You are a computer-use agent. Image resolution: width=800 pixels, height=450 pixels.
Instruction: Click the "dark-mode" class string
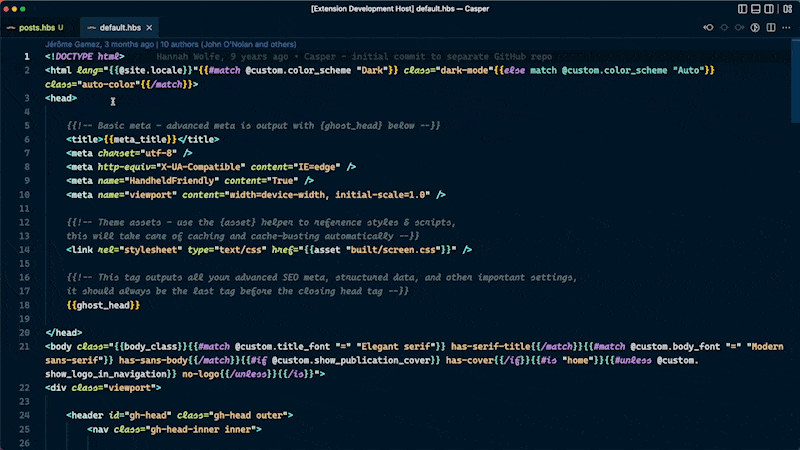462,70
